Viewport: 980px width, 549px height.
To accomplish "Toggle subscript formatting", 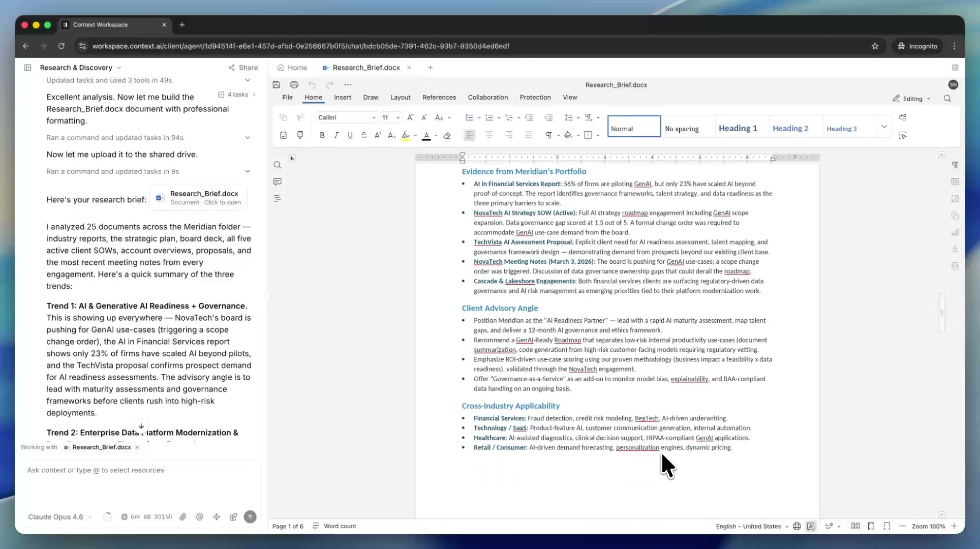I will coord(391,135).
